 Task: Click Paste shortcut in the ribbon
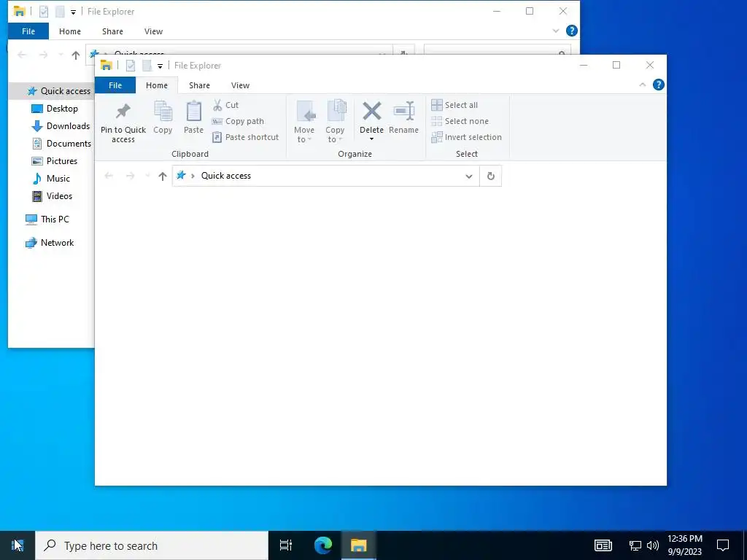(245, 137)
